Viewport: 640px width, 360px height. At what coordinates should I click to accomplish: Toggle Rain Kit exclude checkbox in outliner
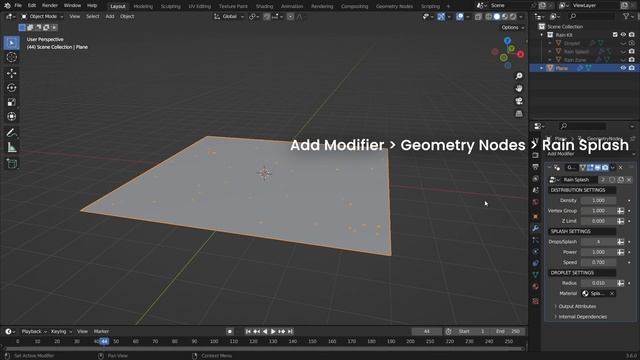(615, 35)
